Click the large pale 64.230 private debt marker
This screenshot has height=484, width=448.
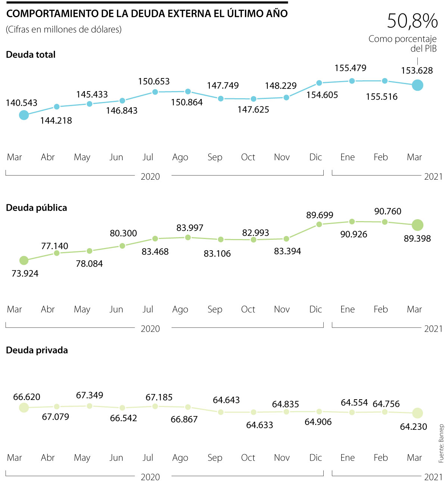point(417,413)
